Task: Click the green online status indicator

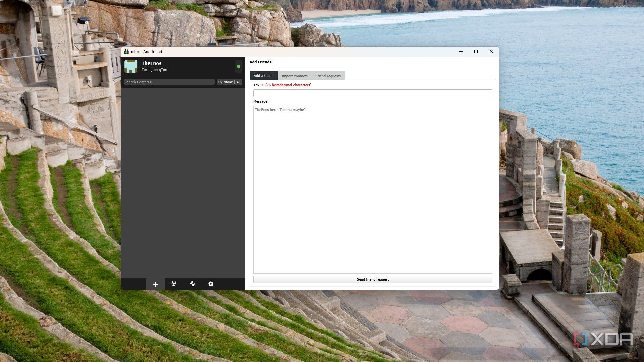Action: click(x=238, y=66)
